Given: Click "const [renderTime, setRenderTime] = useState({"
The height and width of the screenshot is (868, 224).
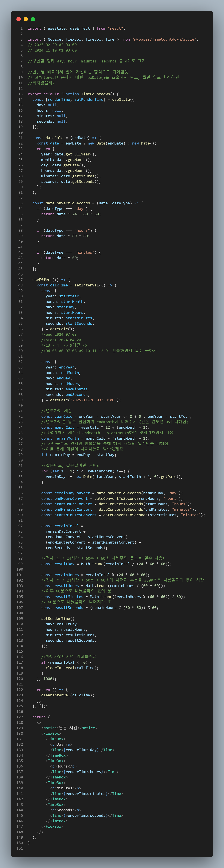Looking at the screenshot, I should click(83, 99).
